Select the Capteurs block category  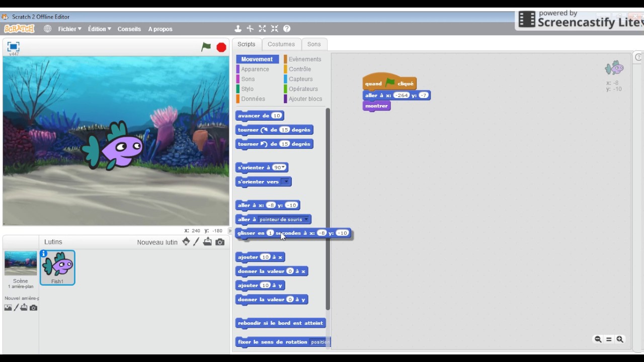coord(300,79)
